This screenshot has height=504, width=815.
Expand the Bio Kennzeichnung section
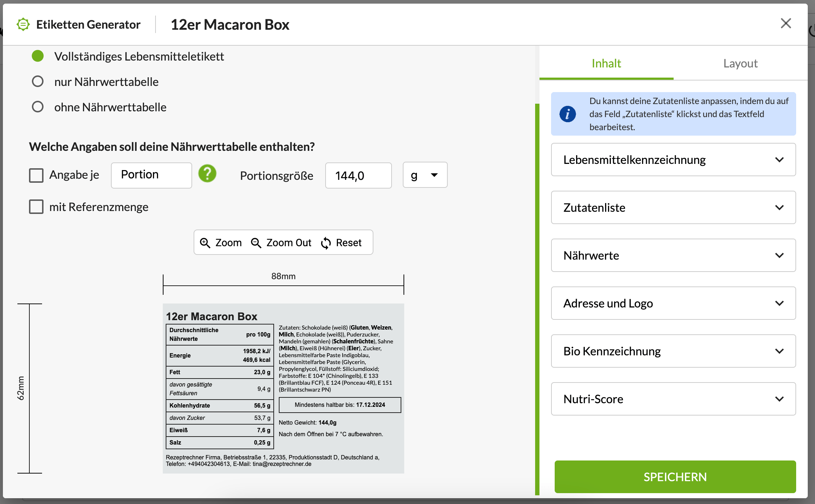coord(673,351)
